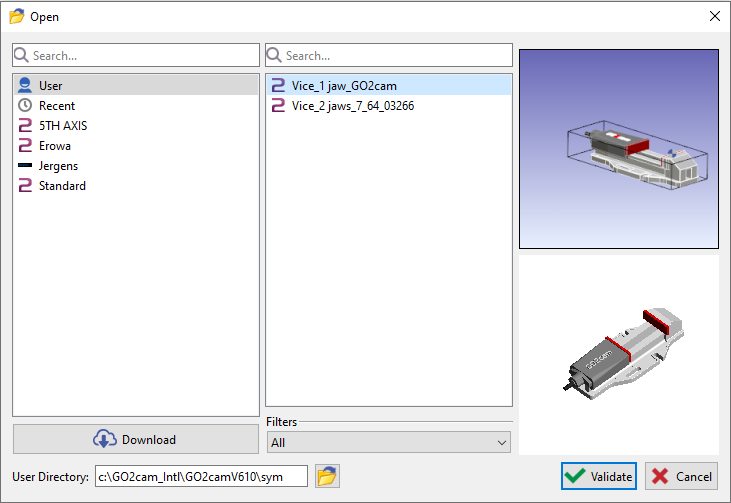
Task: Expand the Filters dropdown
Action: pyautogui.click(x=389, y=442)
